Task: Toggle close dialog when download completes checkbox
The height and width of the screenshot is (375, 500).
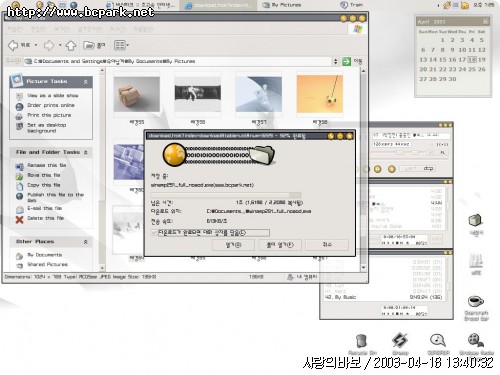Action: click(154, 233)
